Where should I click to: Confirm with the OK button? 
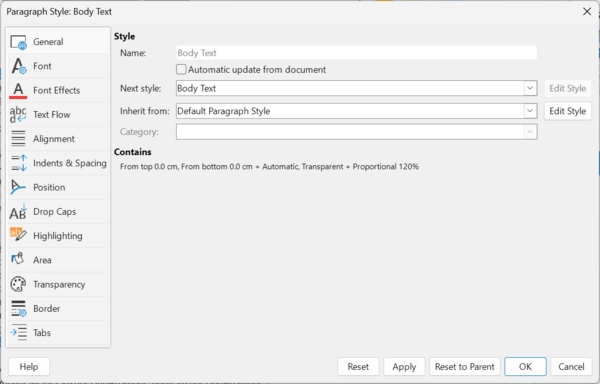point(525,367)
